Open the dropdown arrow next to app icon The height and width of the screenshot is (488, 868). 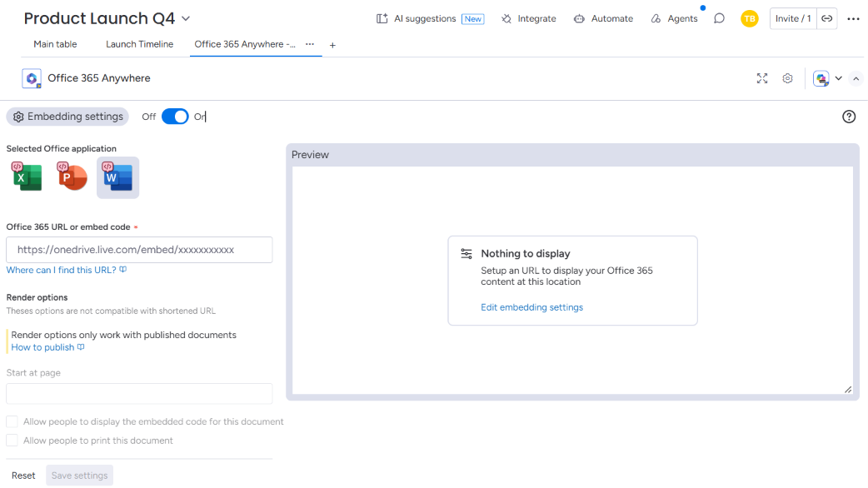pyautogui.click(x=839, y=78)
